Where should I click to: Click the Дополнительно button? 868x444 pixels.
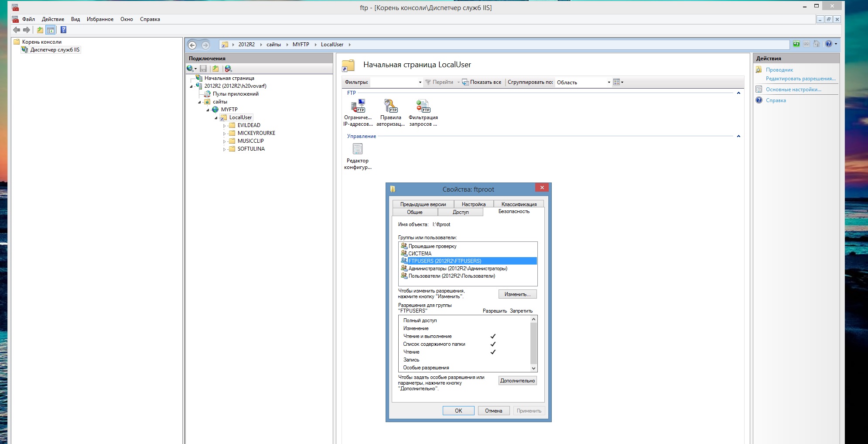[x=517, y=381]
